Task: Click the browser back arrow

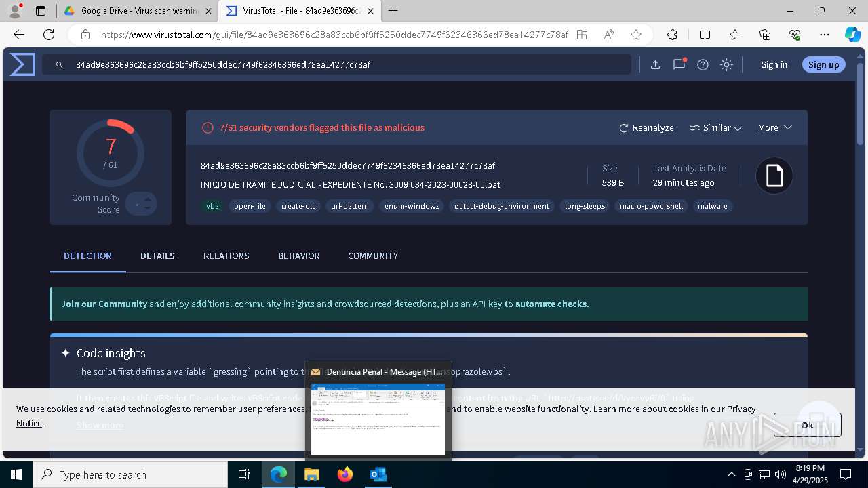Action: click(19, 35)
